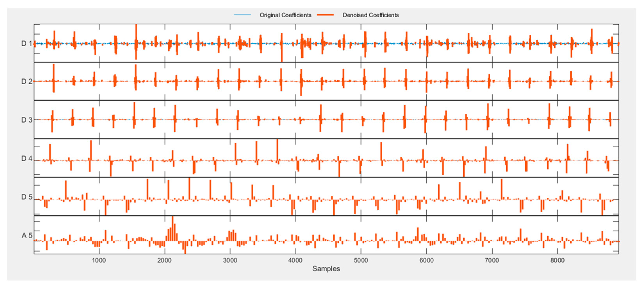Click the D 4 subplot label
Screen dimensions: 644x288
point(27,159)
